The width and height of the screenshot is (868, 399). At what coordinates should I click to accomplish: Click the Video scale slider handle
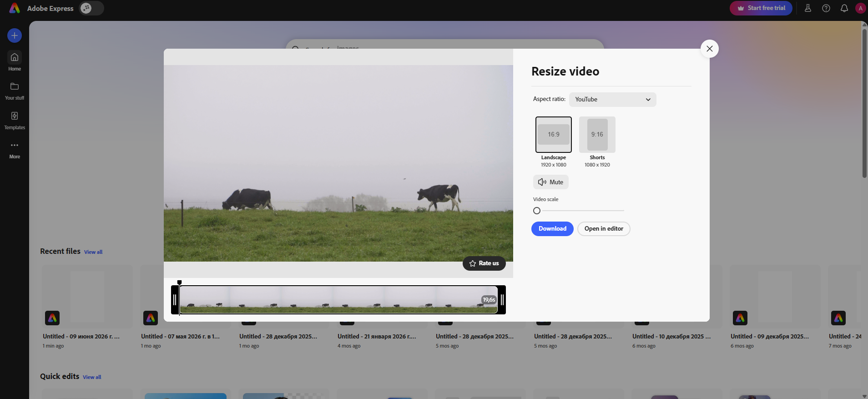(537, 211)
